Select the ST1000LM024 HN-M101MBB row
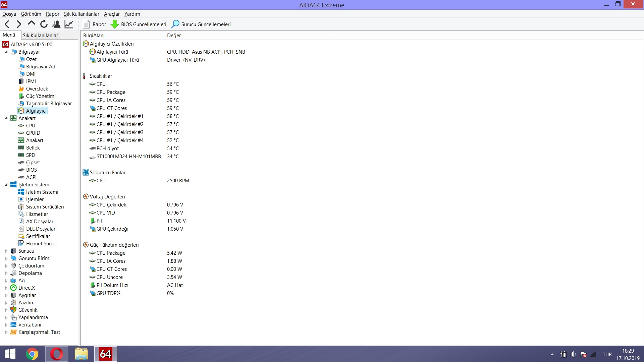 134,157
